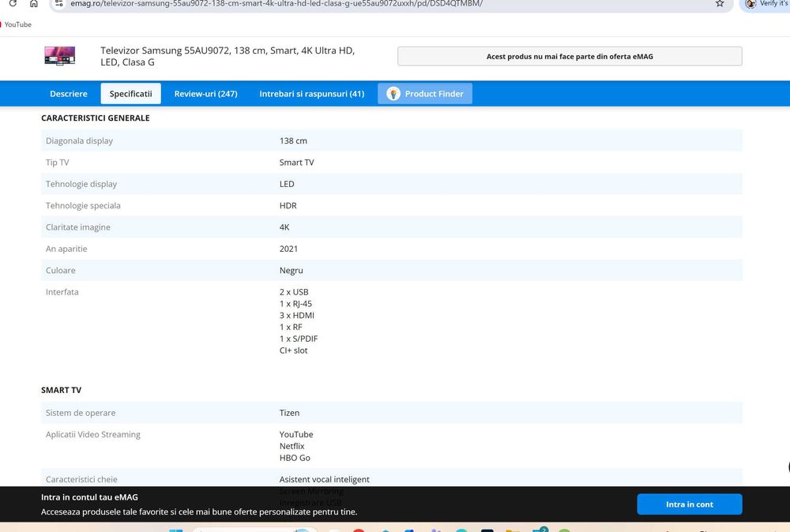Viewport: 790px width, 532px height.
Task: Select the HDR value
Action: point(288,206)
